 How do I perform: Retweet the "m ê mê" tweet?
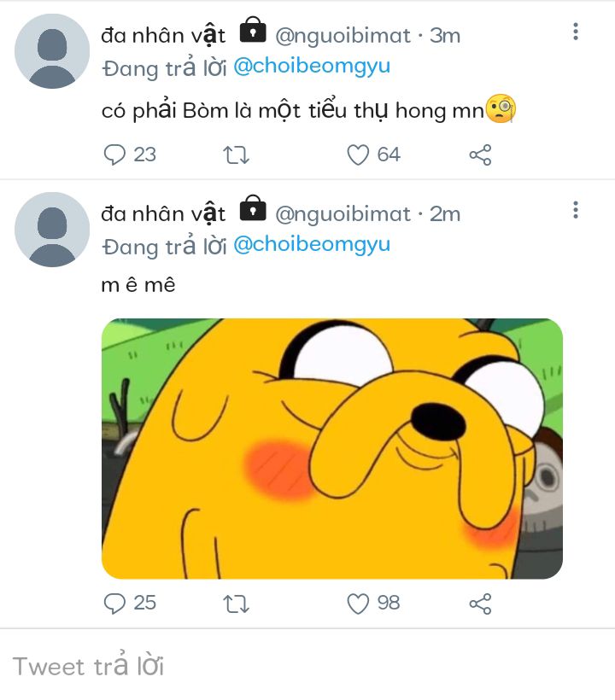click(236, 604)
